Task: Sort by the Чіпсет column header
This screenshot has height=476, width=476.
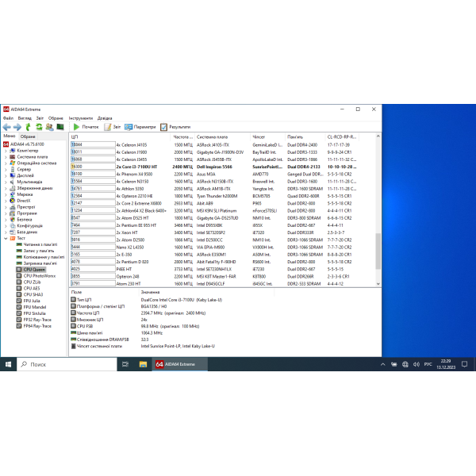Action: [x=268, y=137]
